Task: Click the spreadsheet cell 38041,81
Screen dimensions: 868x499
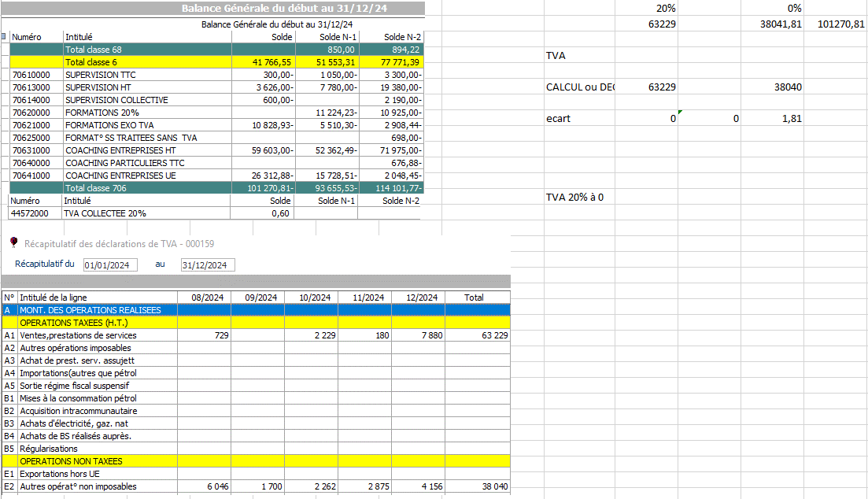Action: tap(772, 24)
